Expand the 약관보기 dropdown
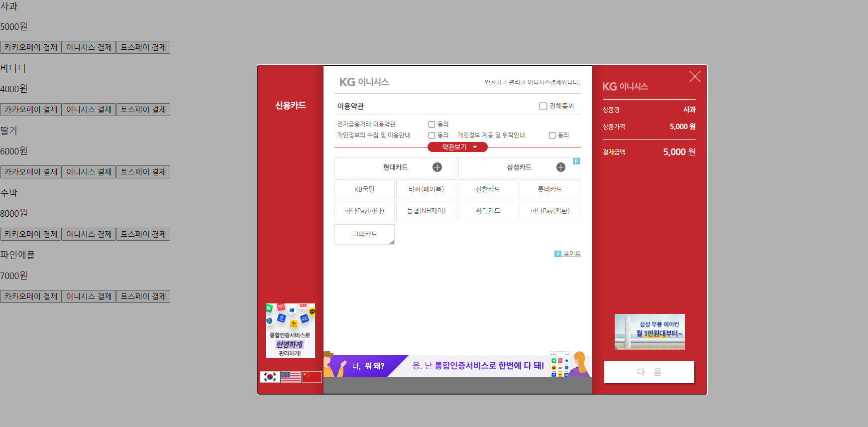 click(457, 147)
